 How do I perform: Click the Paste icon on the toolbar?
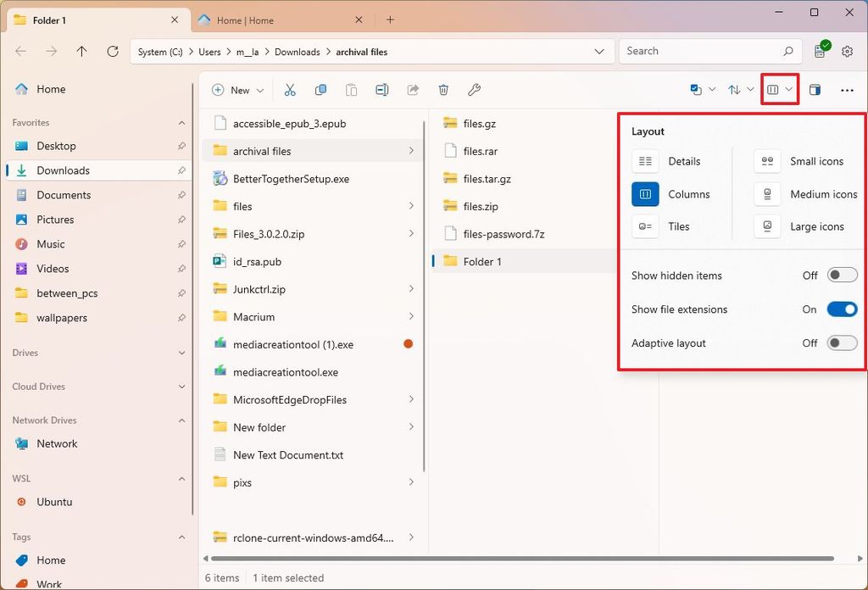(351, 89)
